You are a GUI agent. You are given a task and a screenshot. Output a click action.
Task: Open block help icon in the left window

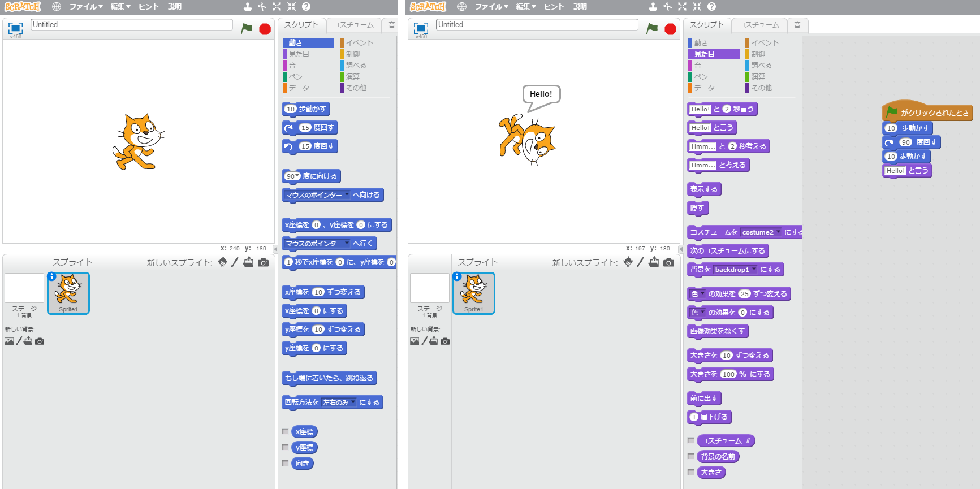pos(306,7)
